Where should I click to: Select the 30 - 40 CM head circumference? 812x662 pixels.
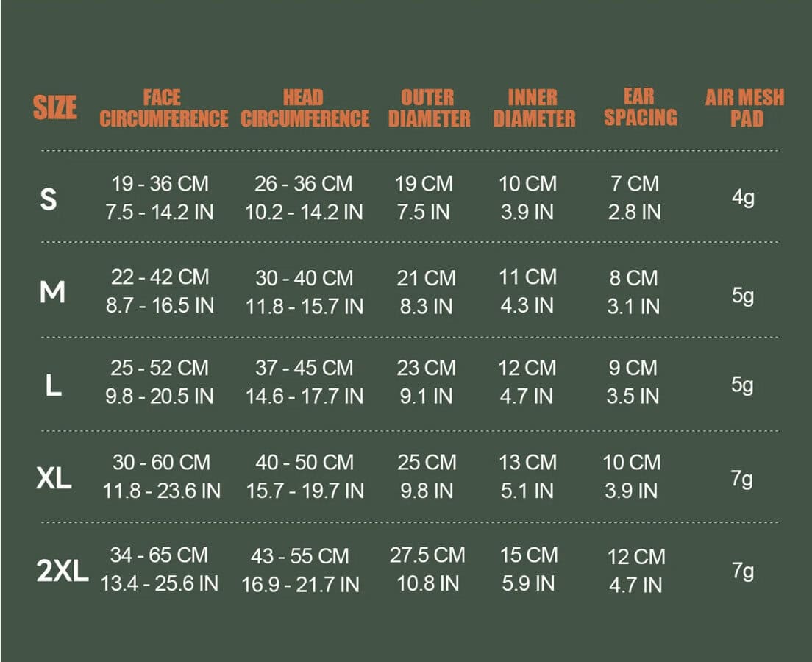click(304, 278)
